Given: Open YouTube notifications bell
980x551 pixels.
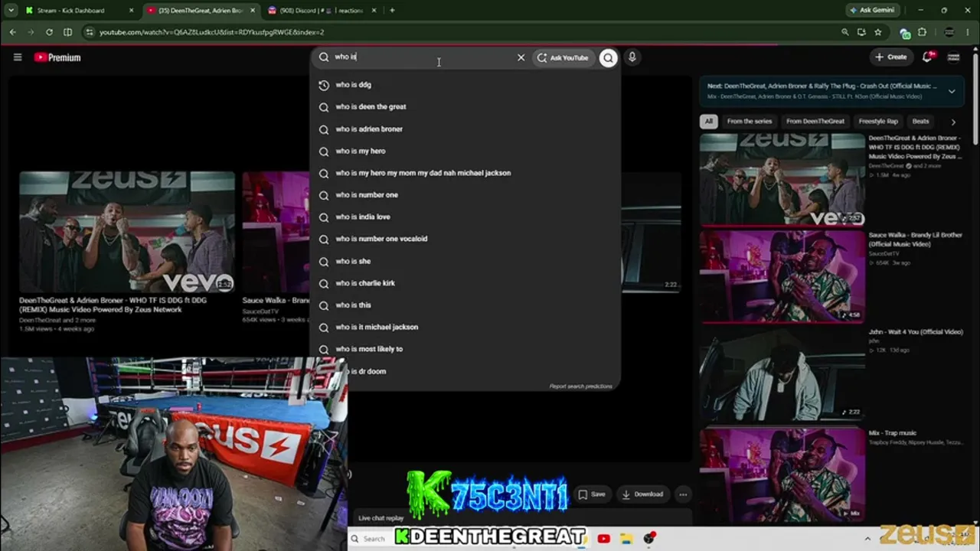Looking at the screenshot, I should tap(928, 57).
